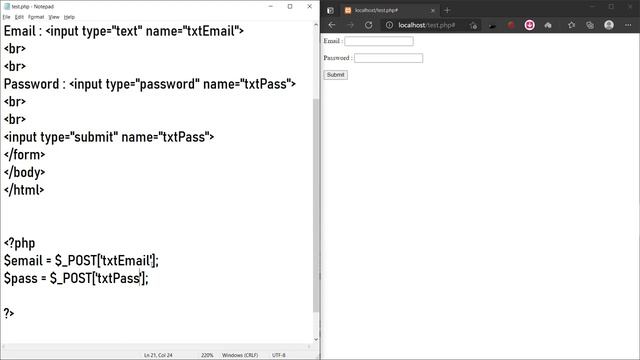Click the Notepad title bar icon

point(7,7)
